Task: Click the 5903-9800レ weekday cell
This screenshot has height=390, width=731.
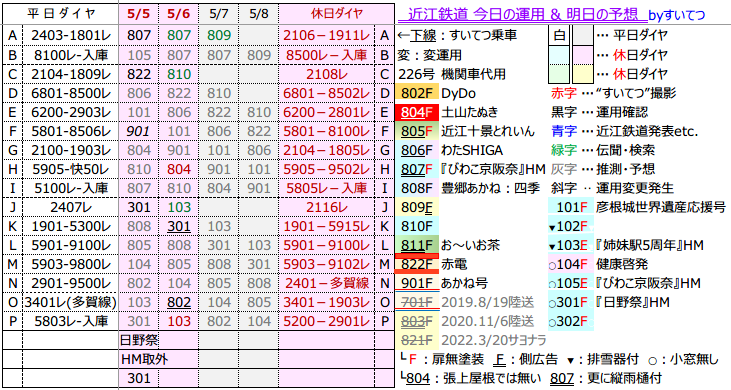Action: [x=70, y=264]
